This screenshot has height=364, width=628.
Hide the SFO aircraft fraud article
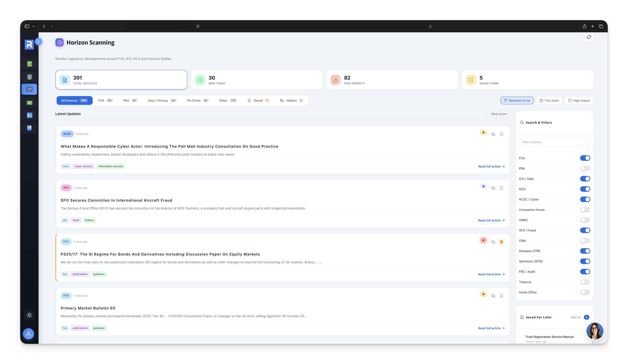click(x=493, y=188)
